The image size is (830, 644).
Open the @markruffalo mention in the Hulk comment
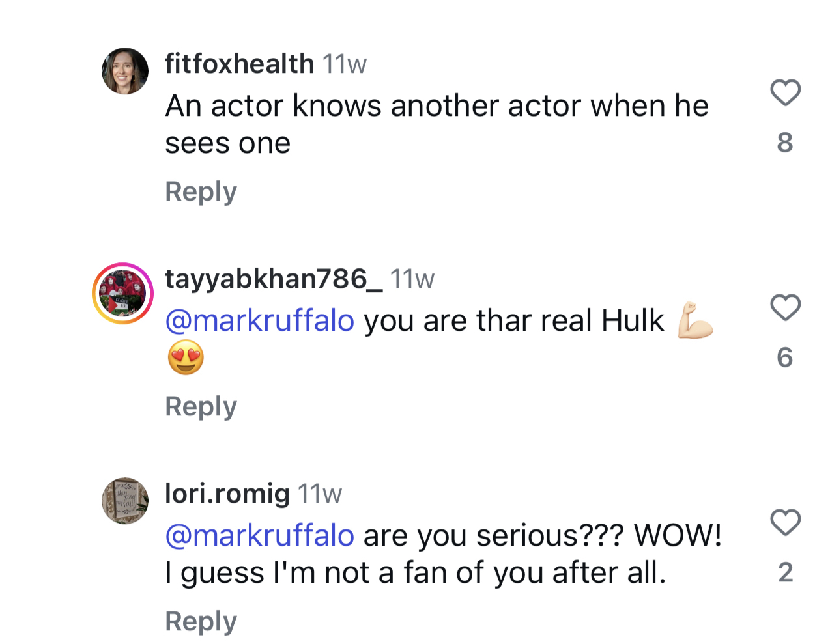(x=259, y=320)
